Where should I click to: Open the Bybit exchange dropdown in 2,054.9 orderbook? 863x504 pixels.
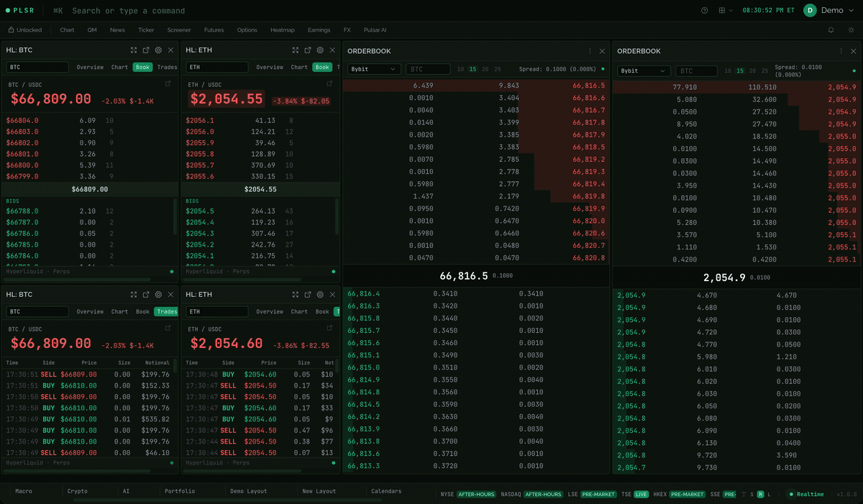(644, 71)
